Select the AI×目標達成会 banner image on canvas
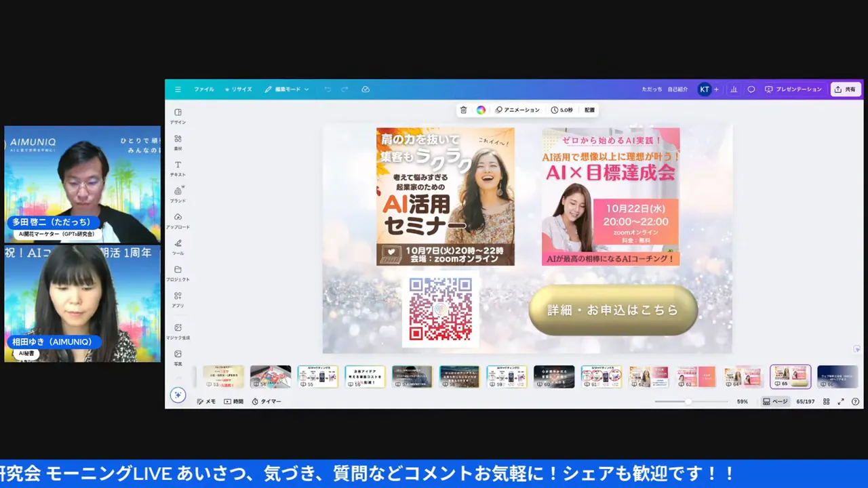This screenshot has height=488, width=868. 610,197
